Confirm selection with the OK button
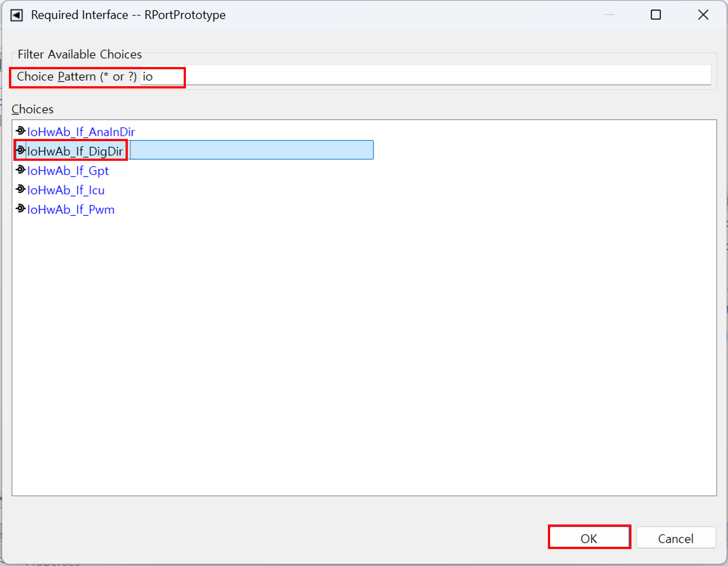 click(x=589, y=538)
